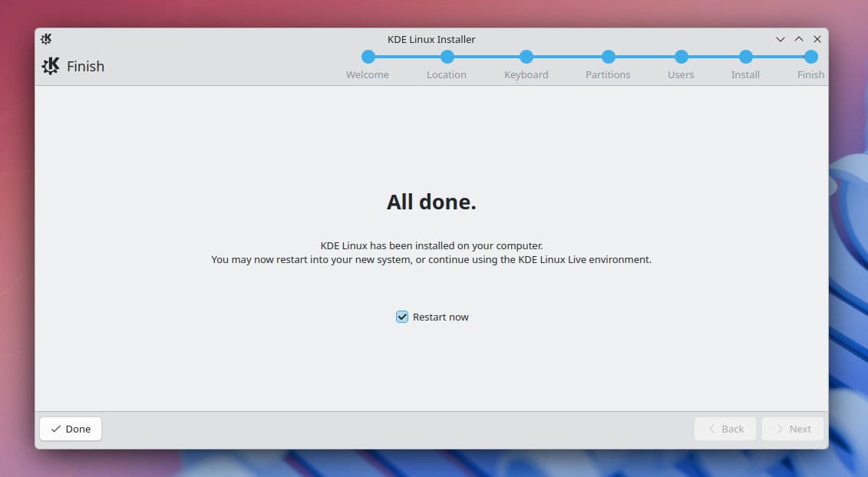Click the Keyboard step progress dot

point(526,57)
